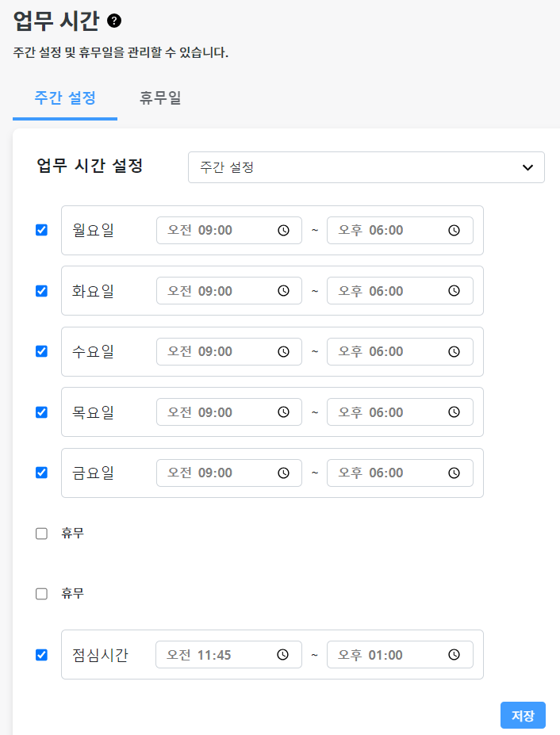Open clock picker for 월요일 start time
The image size is (560, 735).
[x=283, y=231]
